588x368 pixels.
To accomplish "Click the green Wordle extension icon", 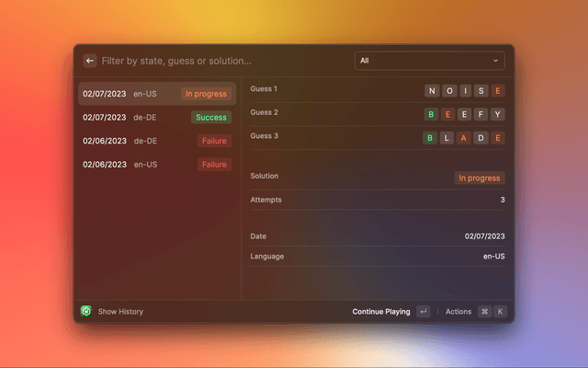I will coord(86,312).
